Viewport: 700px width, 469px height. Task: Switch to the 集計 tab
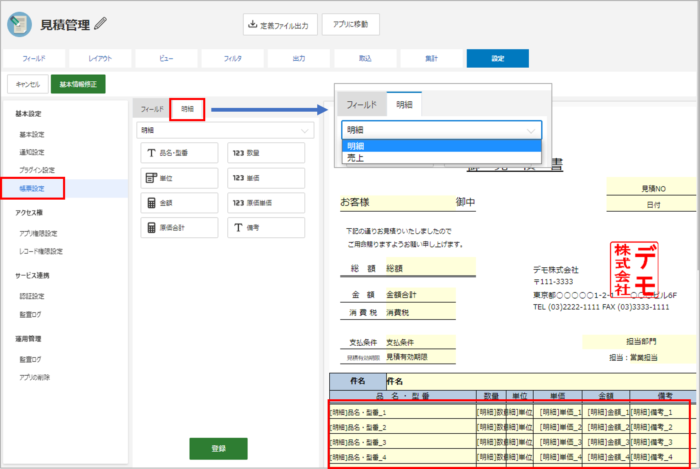coord(431,58)
